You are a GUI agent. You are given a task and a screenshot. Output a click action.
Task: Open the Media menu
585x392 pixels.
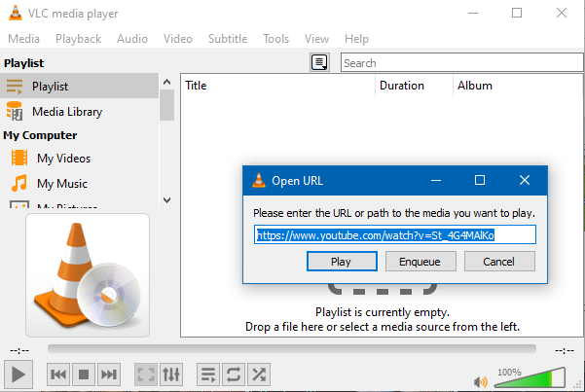24,39
